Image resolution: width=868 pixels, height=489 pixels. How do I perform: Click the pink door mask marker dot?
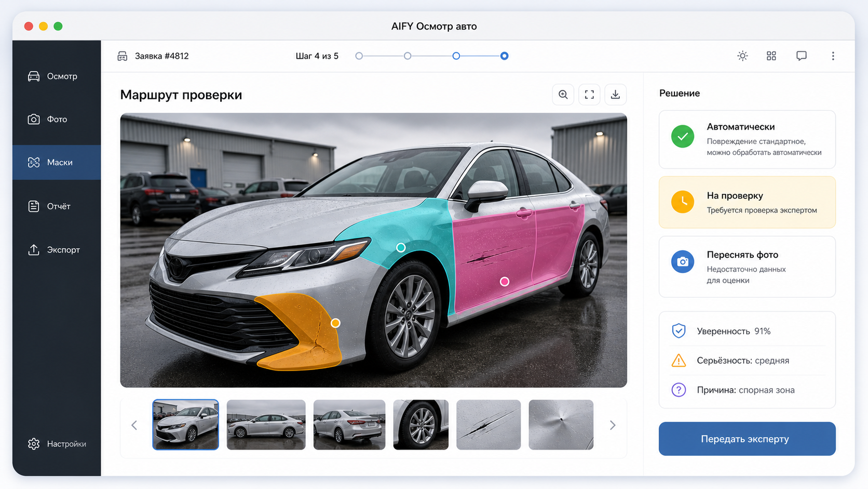click(x=504, y=282)
